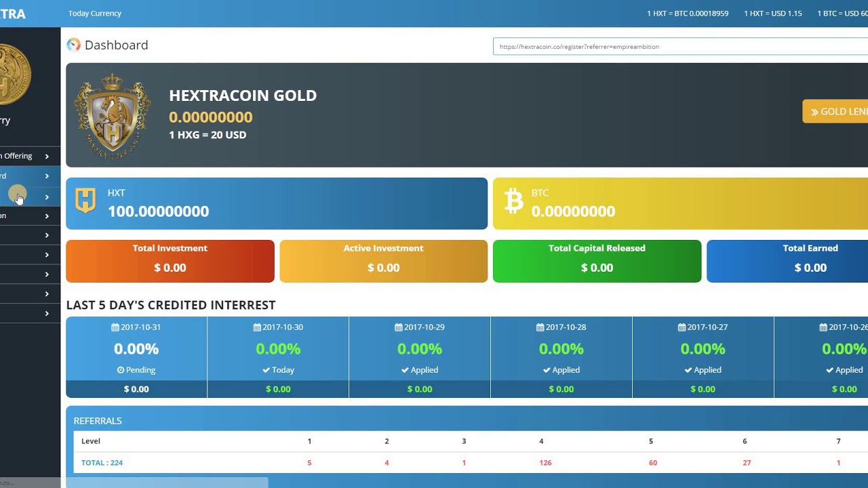Click the checkmark beside Applied under 2017-10-28
This screenshot has width=868, height=488.
point(547,370)
